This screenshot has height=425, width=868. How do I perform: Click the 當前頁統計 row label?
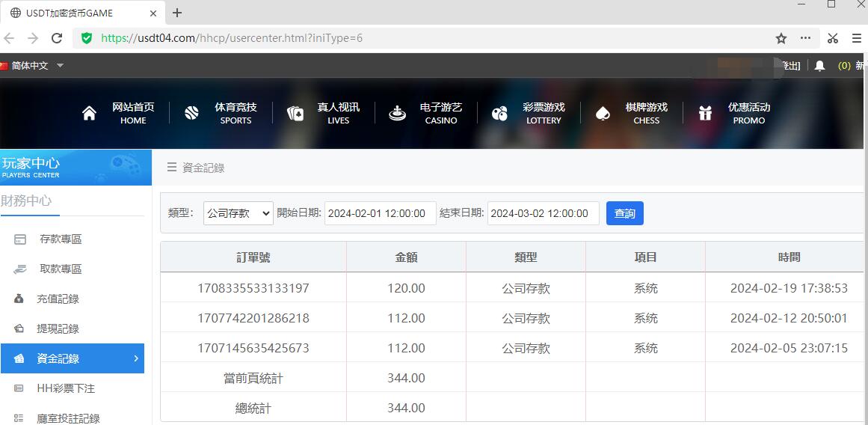[253, 378]
